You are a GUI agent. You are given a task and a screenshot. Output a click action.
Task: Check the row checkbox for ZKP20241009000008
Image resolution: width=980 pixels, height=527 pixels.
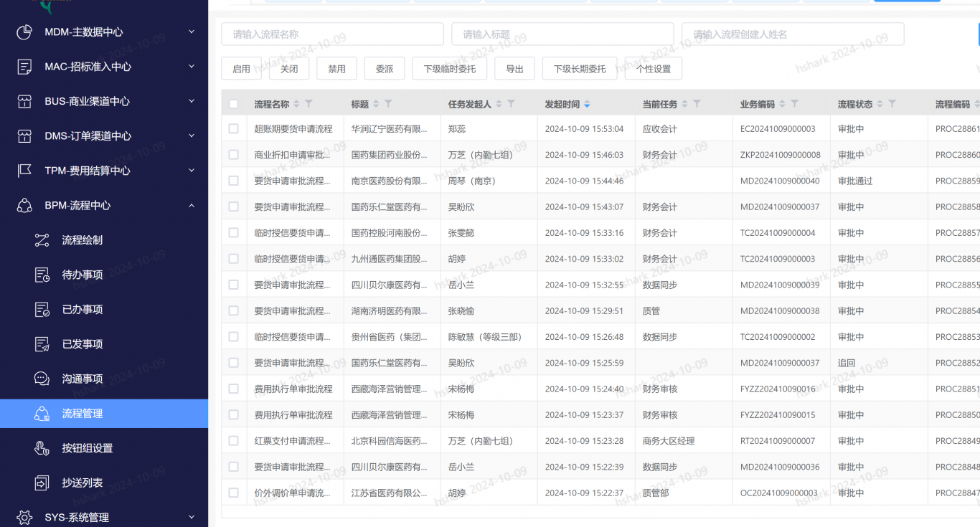233,155
